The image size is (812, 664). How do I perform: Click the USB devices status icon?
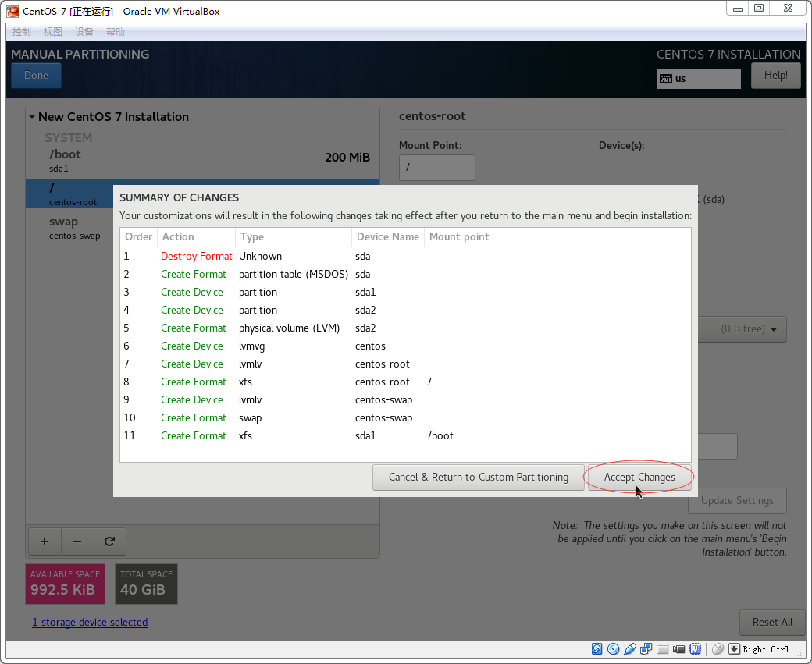point(630,649)
